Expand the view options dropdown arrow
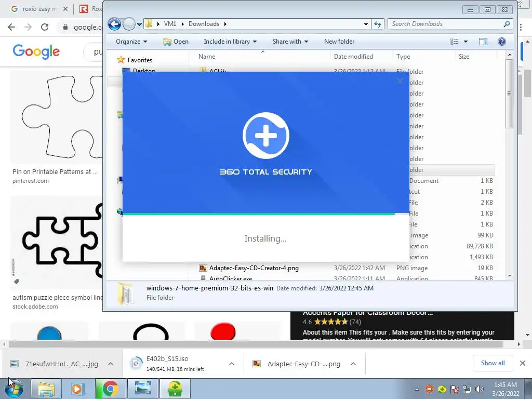 pos(466,42)
